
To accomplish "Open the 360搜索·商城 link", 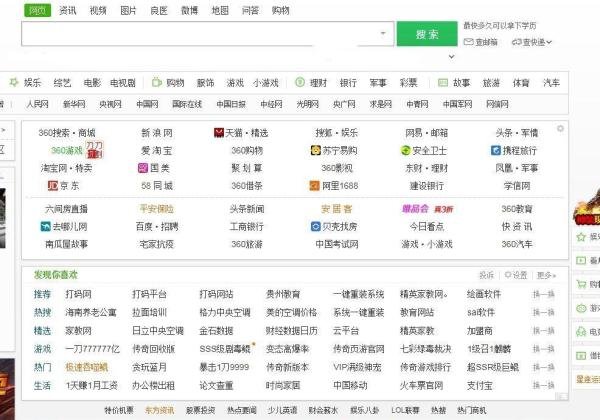I will click(67, 133).
